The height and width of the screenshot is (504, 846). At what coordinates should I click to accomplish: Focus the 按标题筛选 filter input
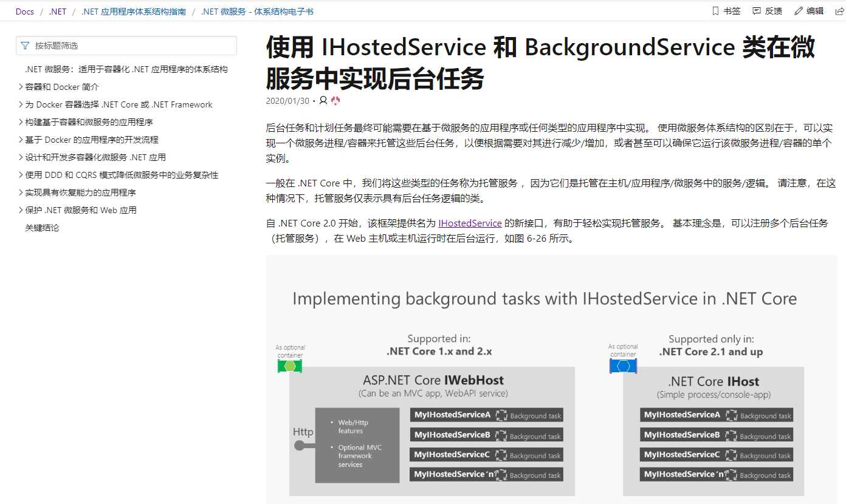point(126,46)
